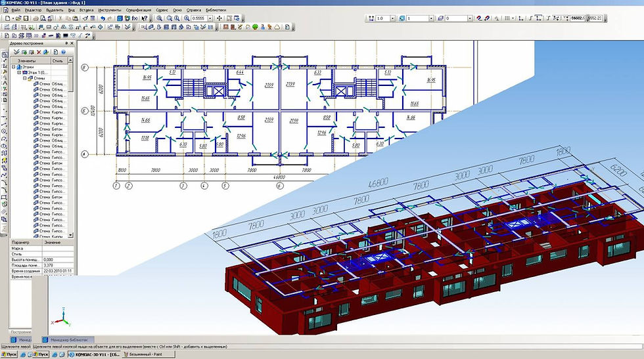Undo the last action using the blue arrow
This screenshot has width=644, height=359.
pos(102,18)
